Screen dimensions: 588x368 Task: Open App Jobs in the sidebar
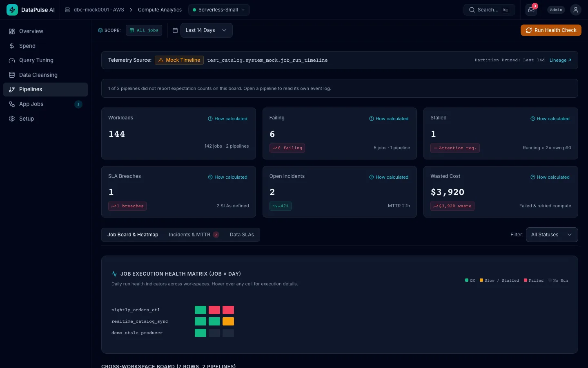click(x=45, y=104)
